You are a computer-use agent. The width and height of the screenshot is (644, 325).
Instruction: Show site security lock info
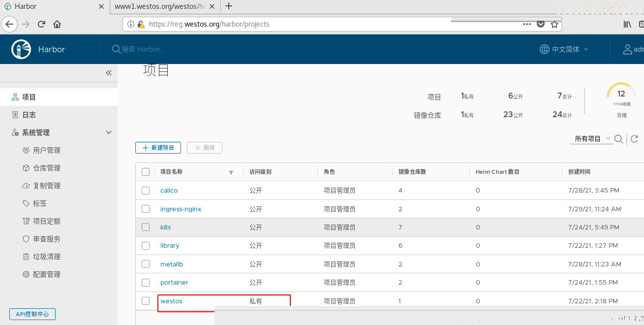pos(141,24)
